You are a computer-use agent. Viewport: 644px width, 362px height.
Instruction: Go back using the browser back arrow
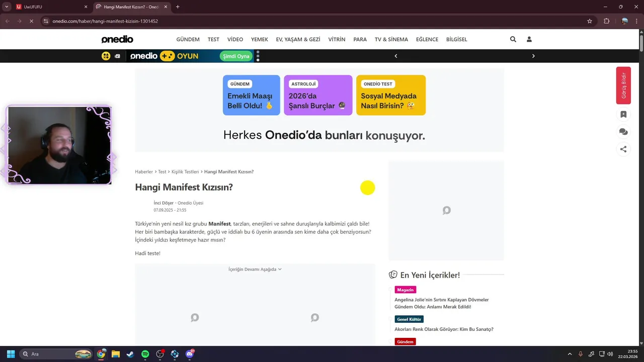tap(7, 21)
